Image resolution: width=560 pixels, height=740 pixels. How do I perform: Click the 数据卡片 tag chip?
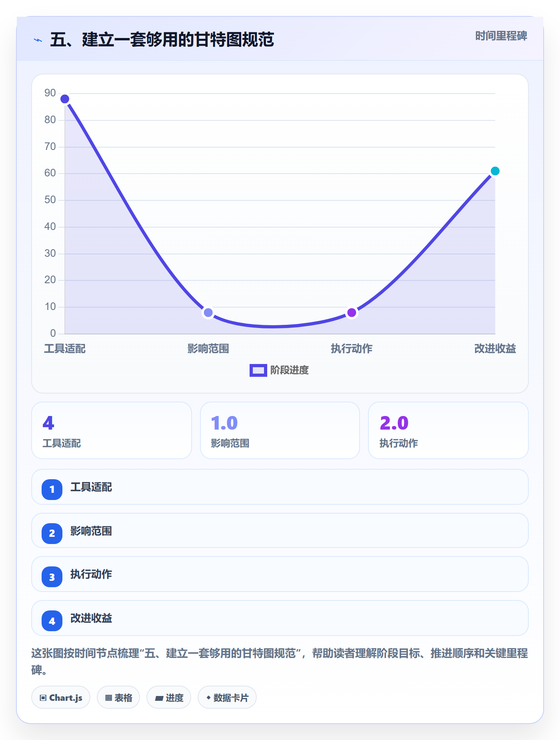tap(227, 698)
